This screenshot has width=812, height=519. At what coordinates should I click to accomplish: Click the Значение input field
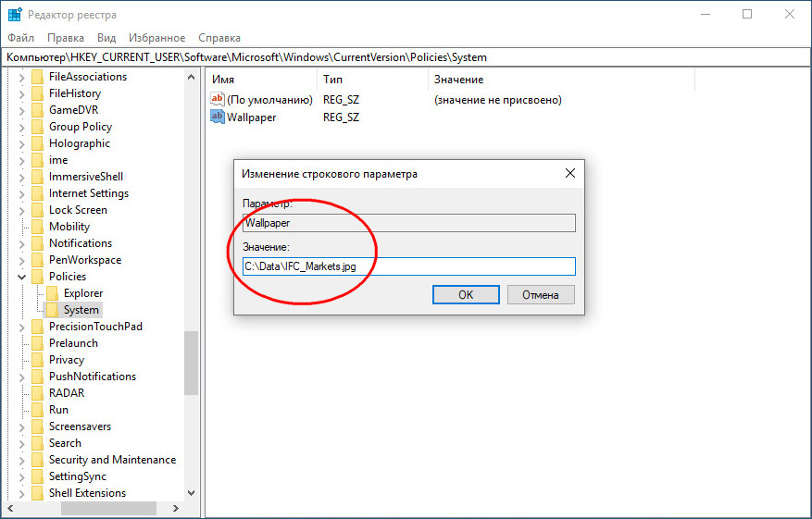pyautogui.click(x=408, y=266)
